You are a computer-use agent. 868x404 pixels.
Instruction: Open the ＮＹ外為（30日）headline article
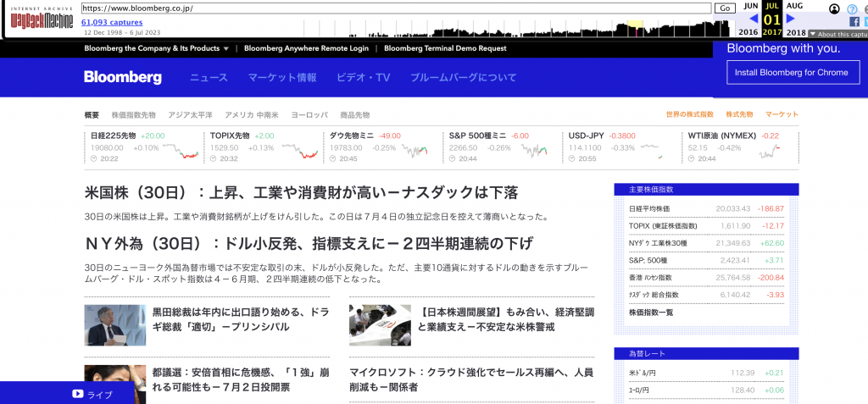tap(309, 243)
